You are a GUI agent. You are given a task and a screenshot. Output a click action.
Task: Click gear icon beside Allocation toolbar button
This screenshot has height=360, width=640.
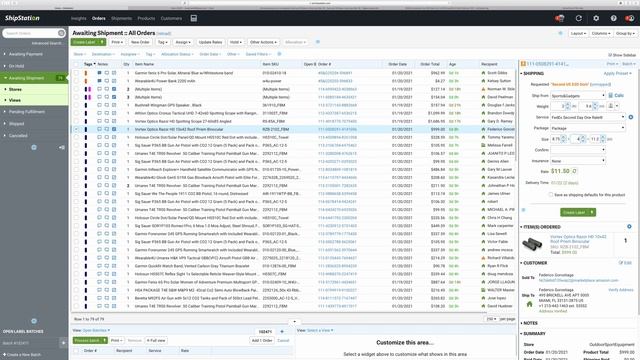318,42
